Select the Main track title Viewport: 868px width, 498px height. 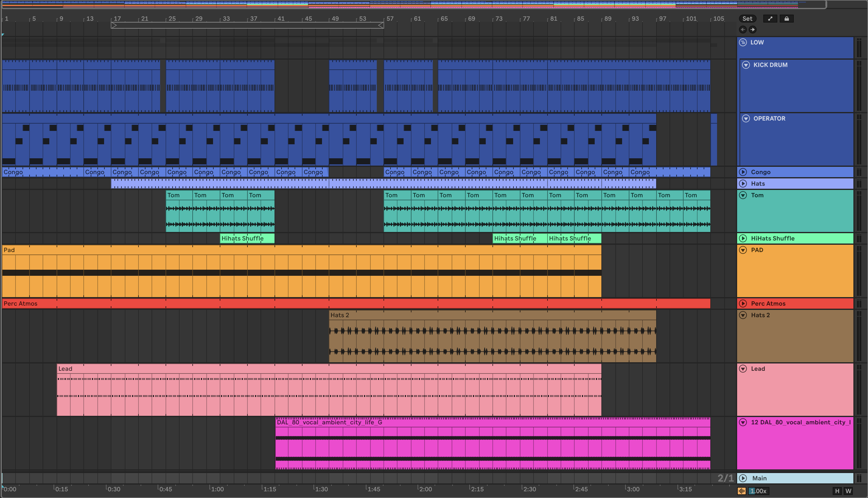tap(759, 478)
